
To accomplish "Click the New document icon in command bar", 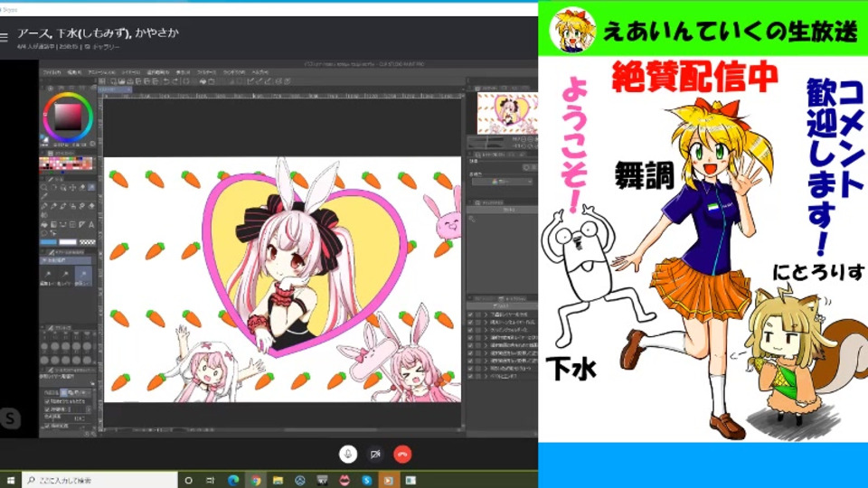I will pos(112,81).
